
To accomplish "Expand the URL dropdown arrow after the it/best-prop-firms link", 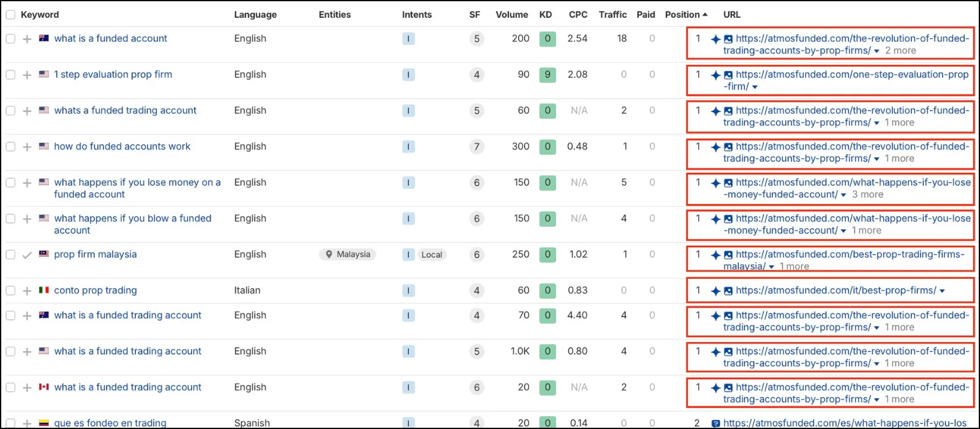I will [942, 291].
